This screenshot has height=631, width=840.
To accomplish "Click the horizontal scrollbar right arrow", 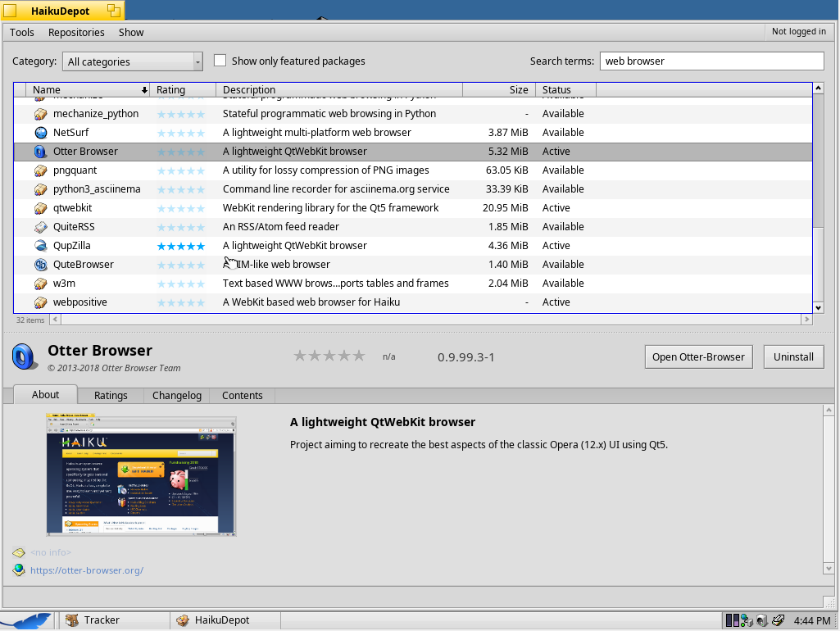I will (x=806, y=320).
